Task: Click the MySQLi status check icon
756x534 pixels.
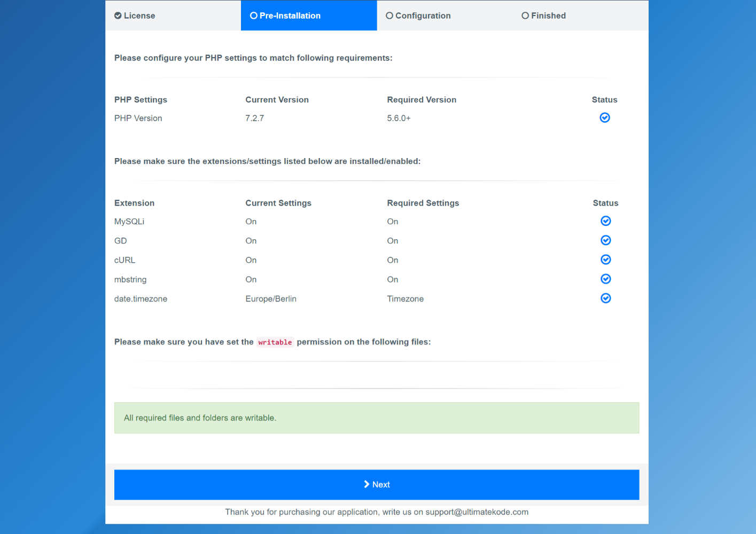Action: [x=606, y=221]
